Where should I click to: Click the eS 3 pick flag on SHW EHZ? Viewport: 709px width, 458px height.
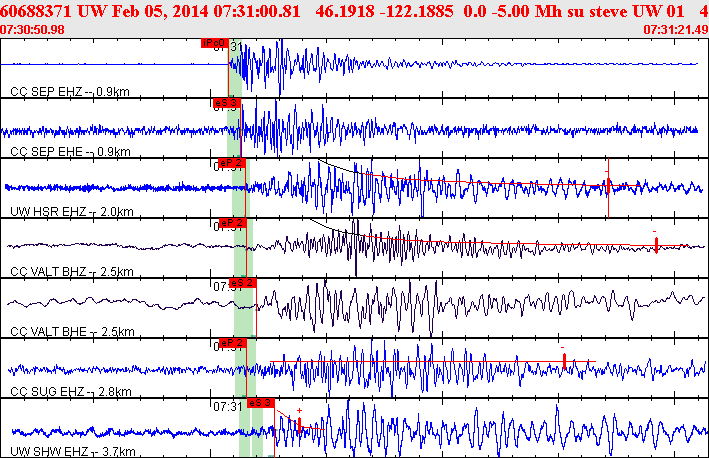click(260, 402)
